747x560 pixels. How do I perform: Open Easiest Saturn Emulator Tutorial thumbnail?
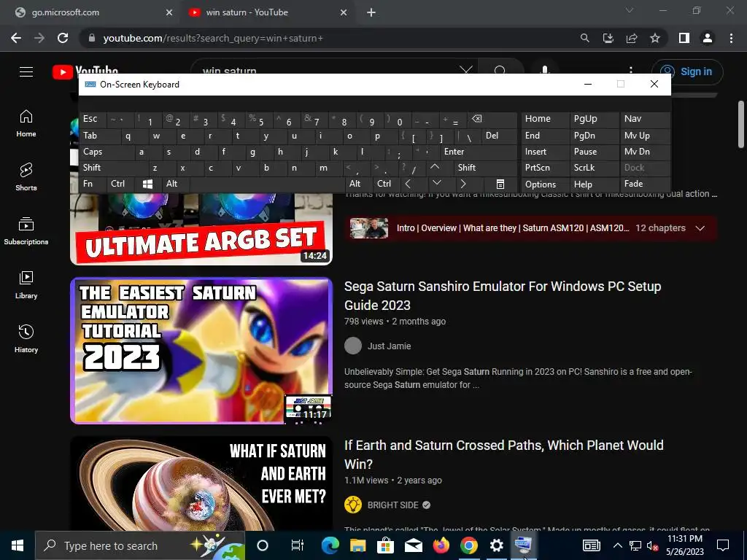(x=201, y=351)
